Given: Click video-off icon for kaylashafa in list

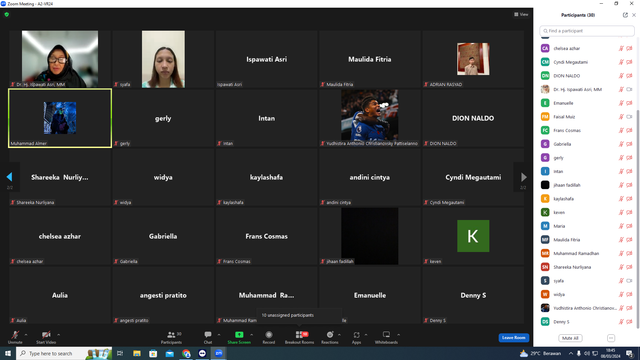Looking at the screenshot, I should [629, 199].
